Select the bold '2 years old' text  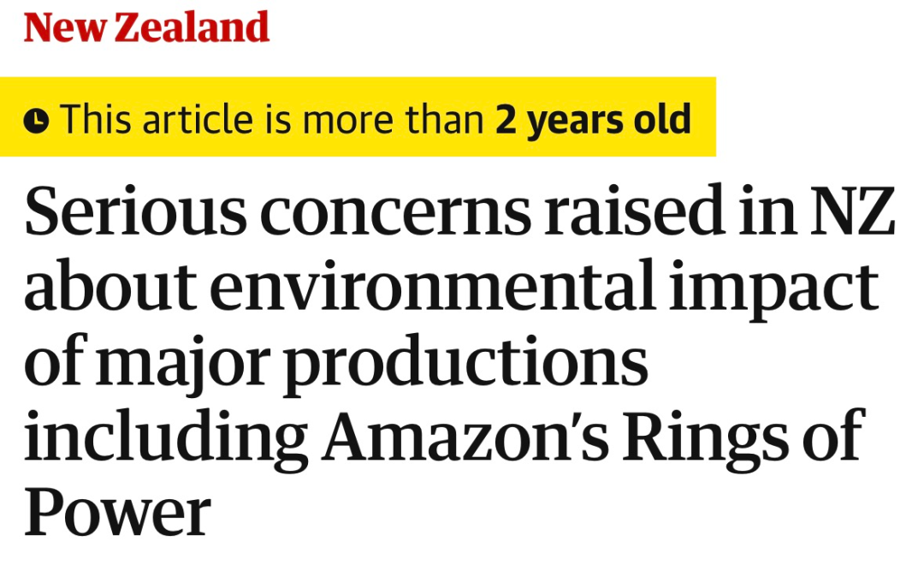point(593,121)
